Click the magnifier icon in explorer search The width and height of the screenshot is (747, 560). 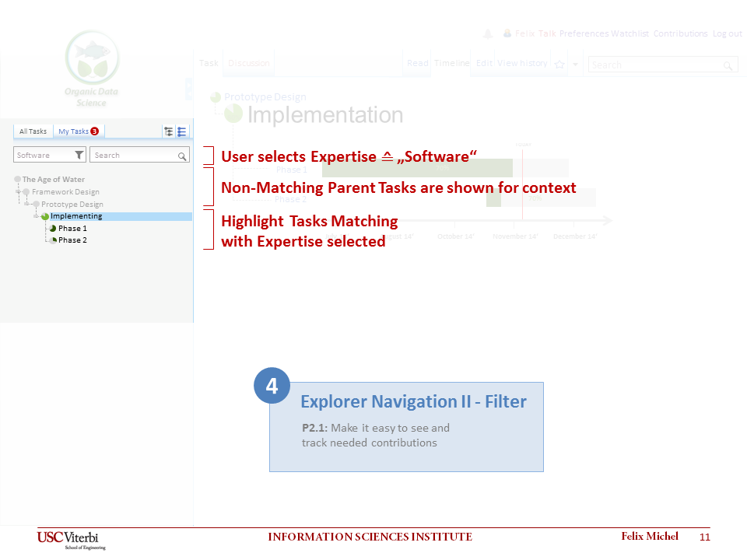(x=181, y=156)
